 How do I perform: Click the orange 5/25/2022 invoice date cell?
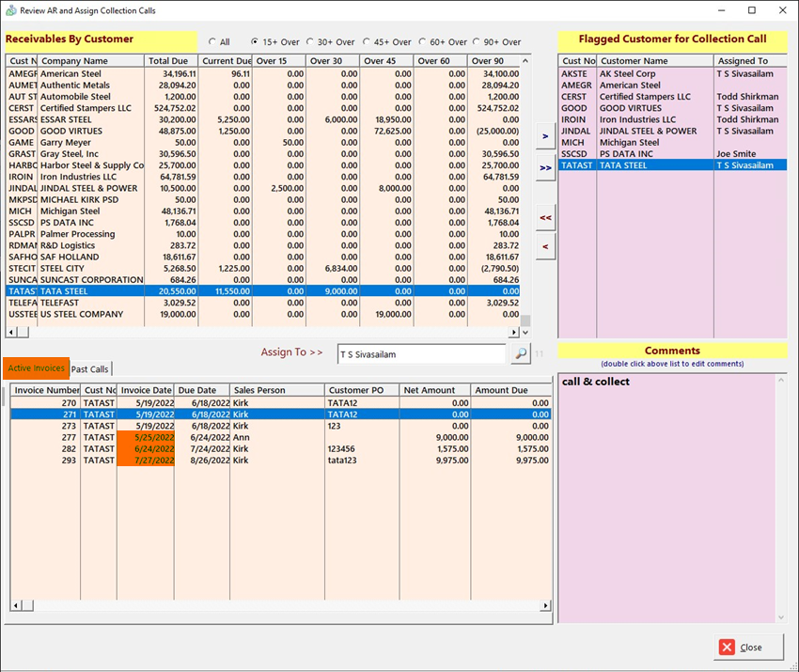pyautogui.click(x=146, y=437)
